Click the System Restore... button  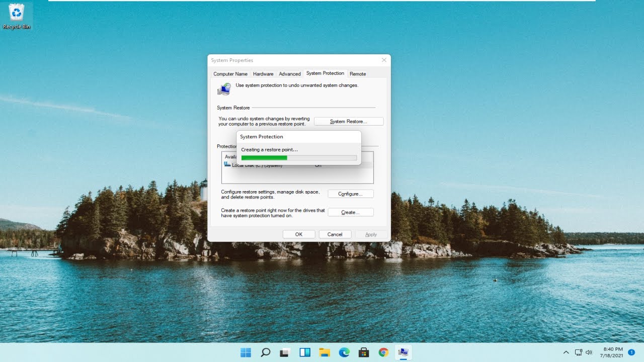[x=349, y=121]
